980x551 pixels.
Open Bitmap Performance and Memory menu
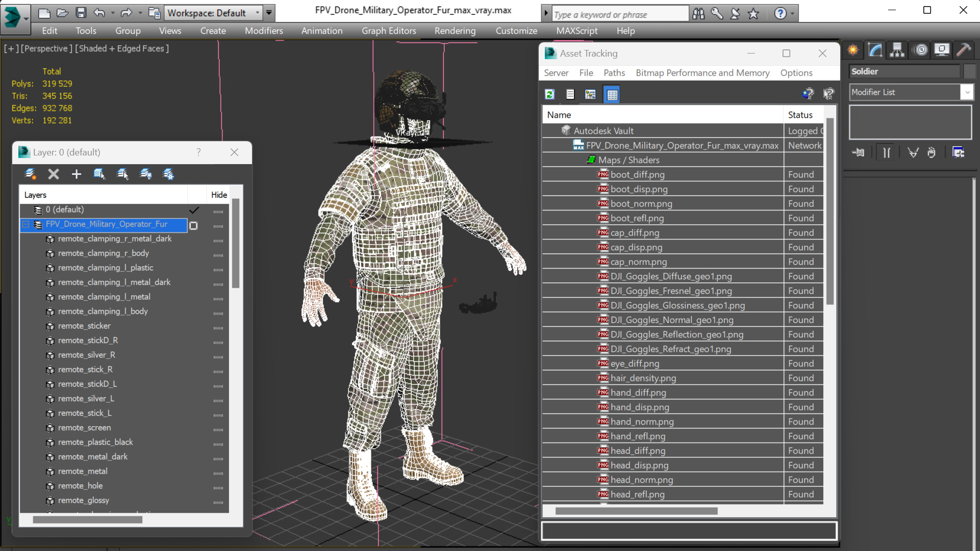click(x=702, y=73)
